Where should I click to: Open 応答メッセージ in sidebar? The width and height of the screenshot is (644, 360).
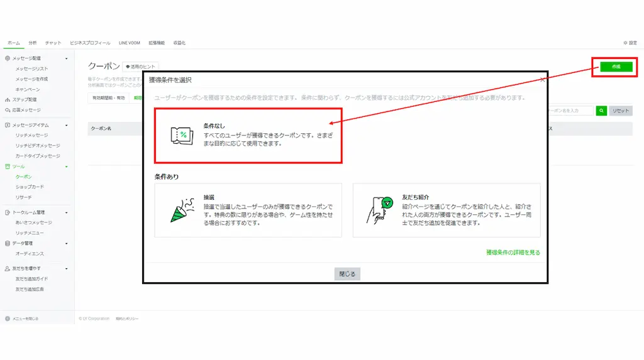click(x=26, y=110)
